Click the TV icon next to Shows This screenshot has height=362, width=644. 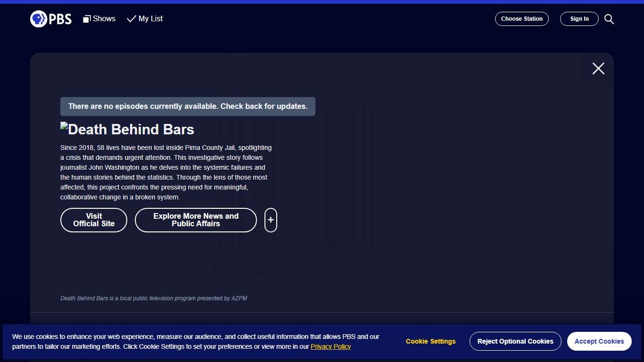(86, 18)
